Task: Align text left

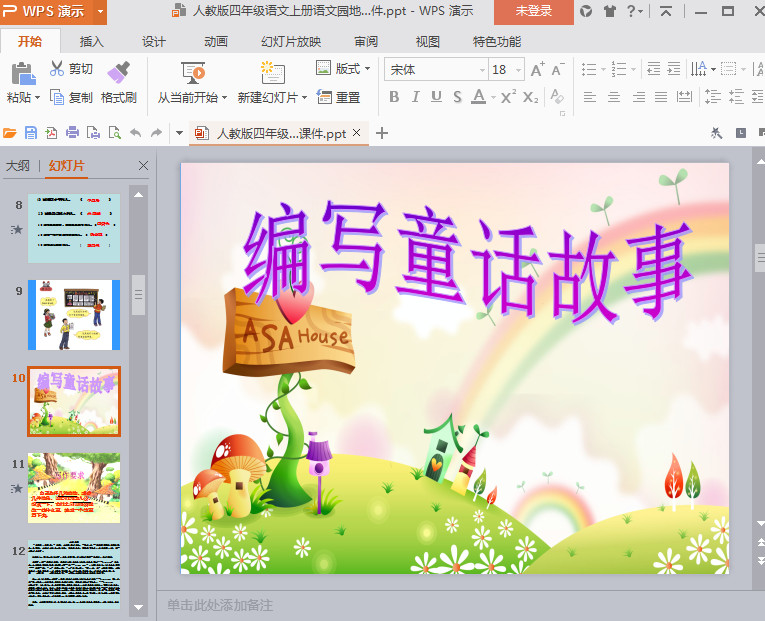Action: (590, 97)
